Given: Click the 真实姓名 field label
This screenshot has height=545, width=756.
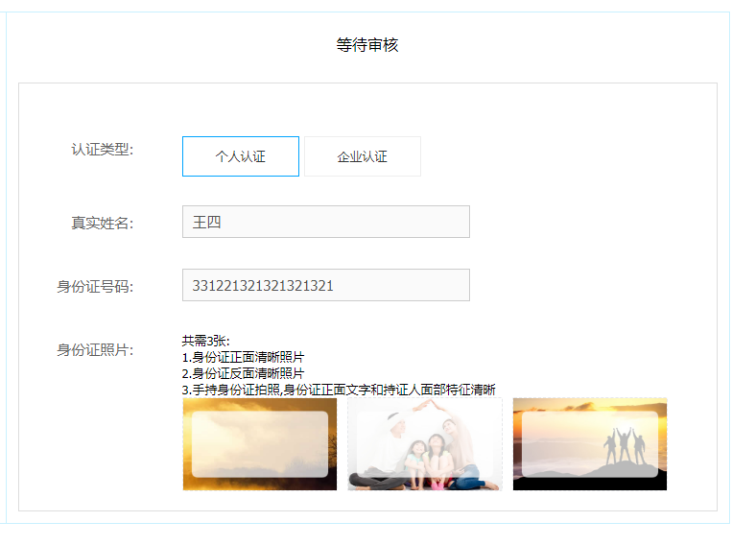Looking at the screenshot, I should (102, 223).
